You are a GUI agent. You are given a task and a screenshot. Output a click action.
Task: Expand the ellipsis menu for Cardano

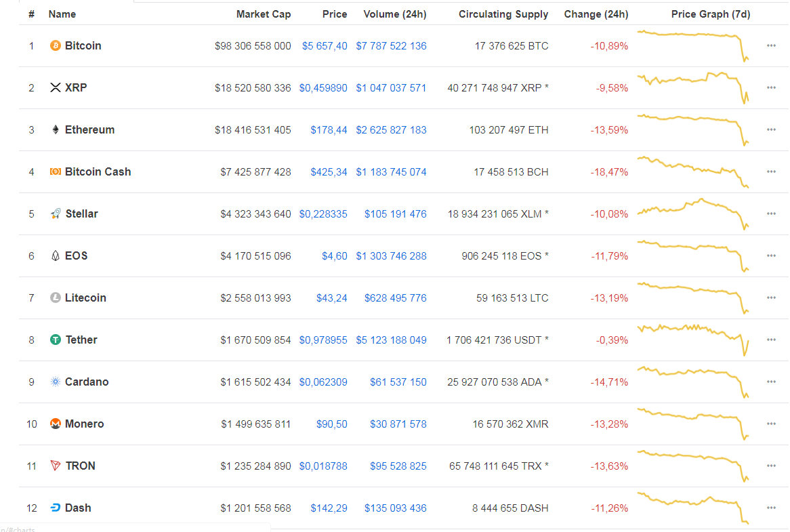771,382
